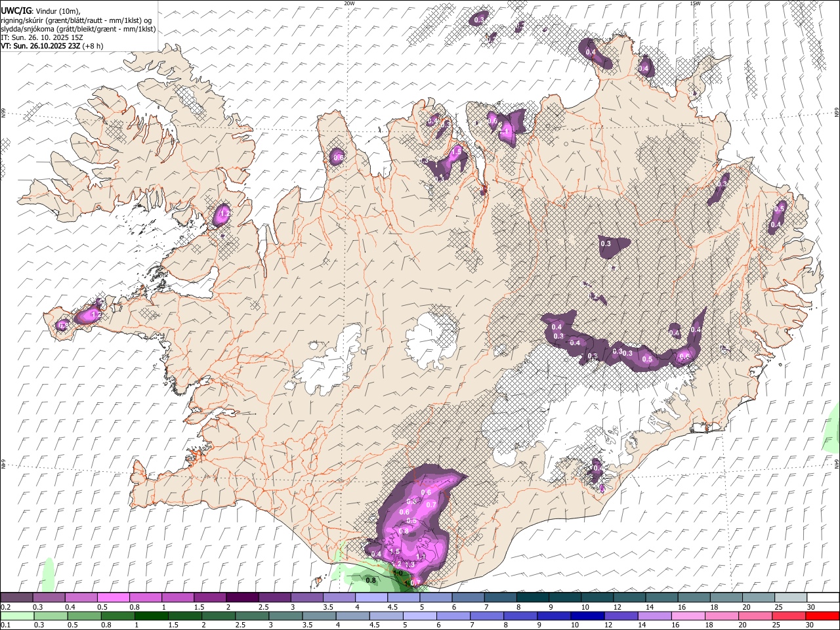Select the snow legend swatch labeled 12
This screenshot has width=840, height=630.
[629, 598]
